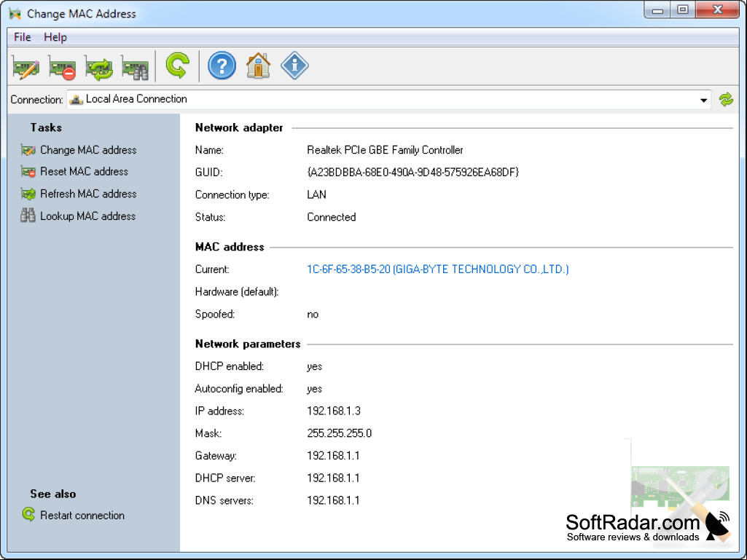Click the icon beside Reset MAC address task
The width and height of the screenshot is (747, 560).
click(x=28, y=172)
